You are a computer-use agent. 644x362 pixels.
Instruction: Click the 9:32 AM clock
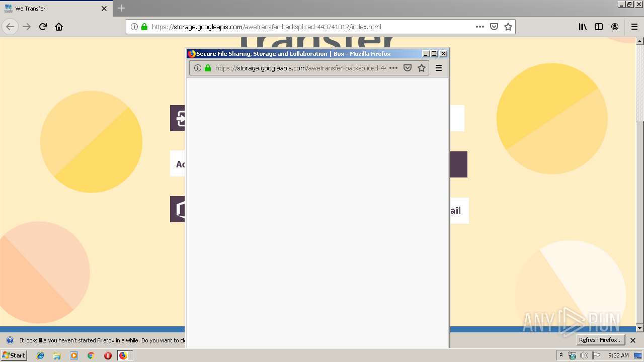click(x=618, y=355)
